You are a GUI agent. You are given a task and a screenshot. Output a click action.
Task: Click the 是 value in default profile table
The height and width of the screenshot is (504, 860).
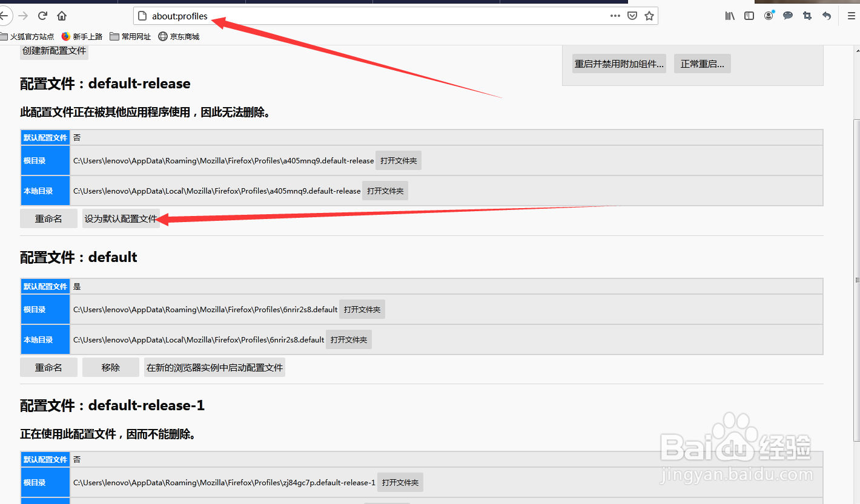coord(77,286)
